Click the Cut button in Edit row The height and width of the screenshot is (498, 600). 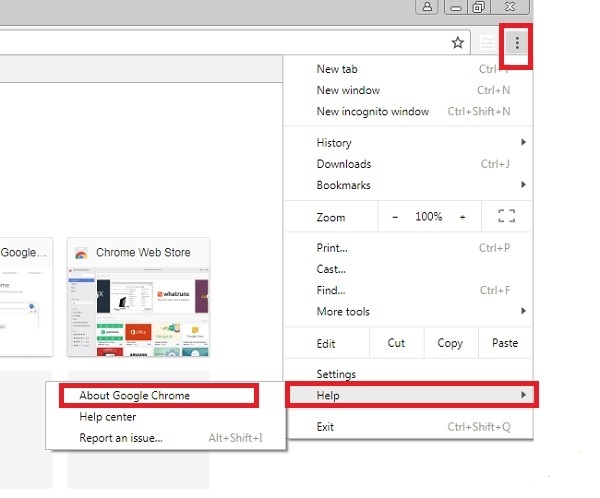[x=396, y=343]
